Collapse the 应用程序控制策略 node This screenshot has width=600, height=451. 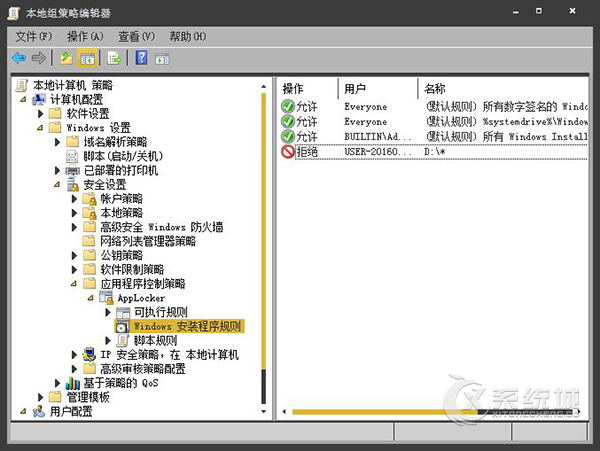(73, 284)
